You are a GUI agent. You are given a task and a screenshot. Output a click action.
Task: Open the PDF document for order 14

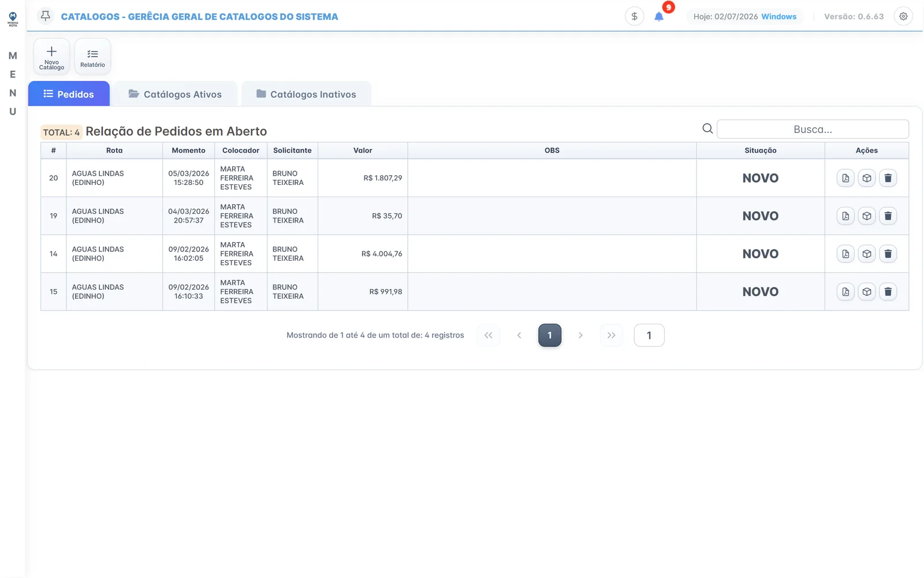(845, 254)
